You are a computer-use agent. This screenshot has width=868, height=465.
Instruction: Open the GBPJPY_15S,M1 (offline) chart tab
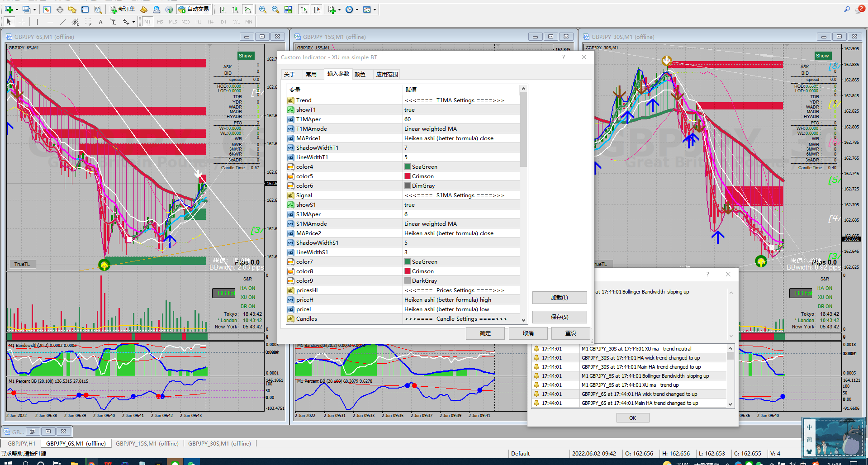[x=147, y=443]
